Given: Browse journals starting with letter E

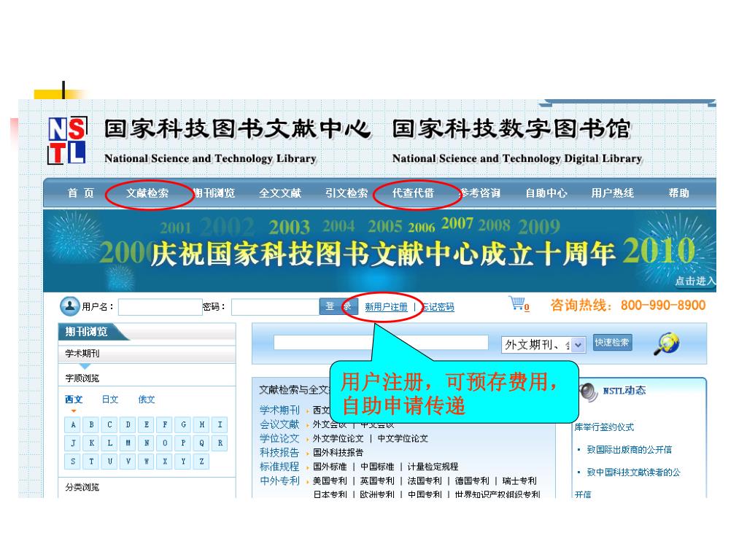Looking at the screenshot, I should (x=146, y=424).
